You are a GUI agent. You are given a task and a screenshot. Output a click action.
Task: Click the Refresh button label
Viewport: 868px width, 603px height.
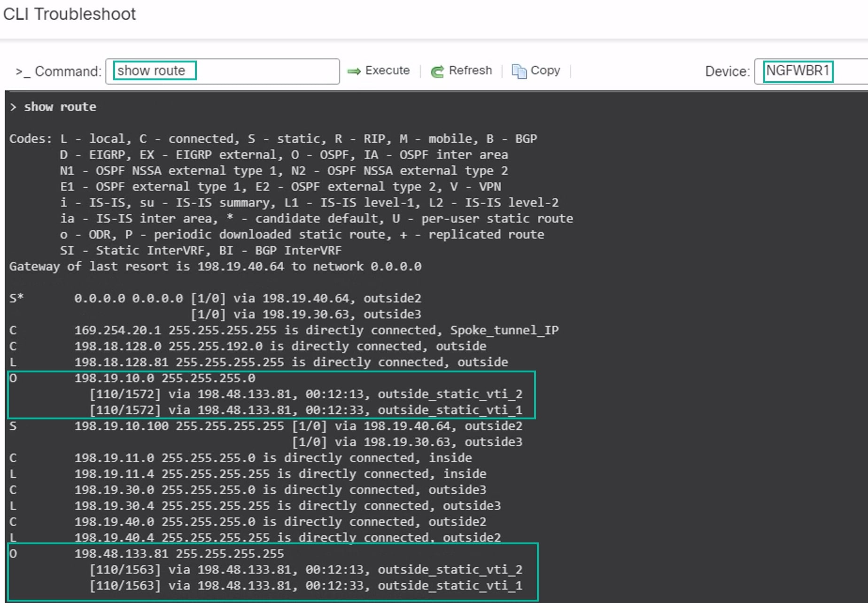[470, 70]
